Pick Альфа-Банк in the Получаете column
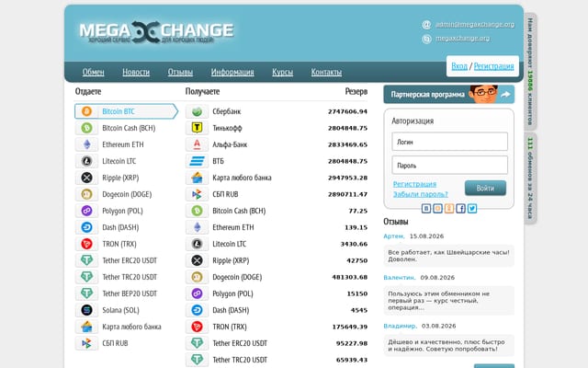The height and width of the screenshot is (368, 588). (x=277, y=144)
